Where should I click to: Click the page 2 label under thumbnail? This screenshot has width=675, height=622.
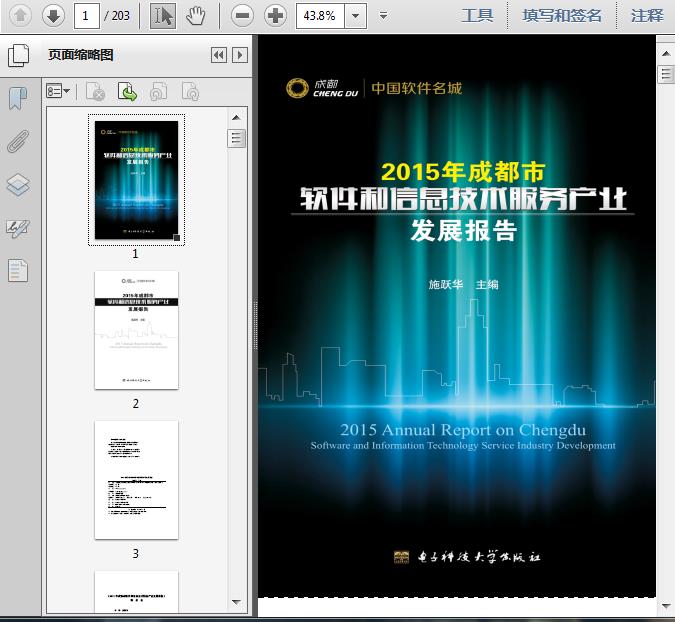(x=136, y=403)
